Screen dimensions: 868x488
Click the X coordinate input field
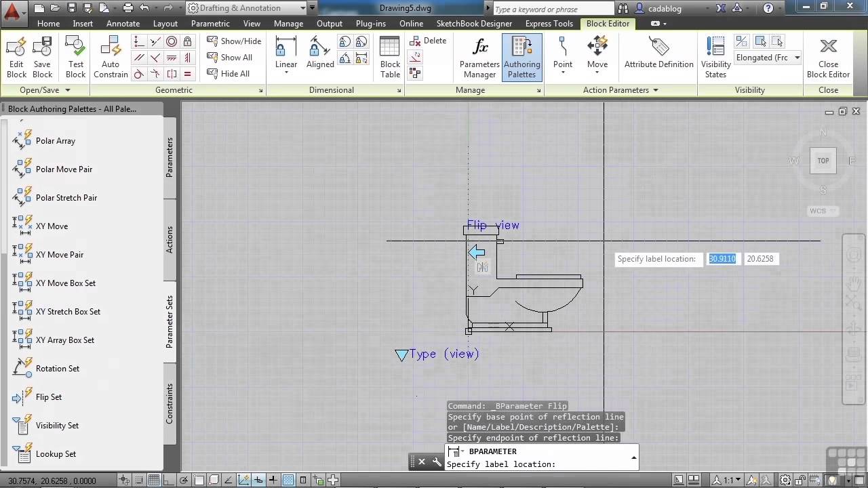[722, 259]
